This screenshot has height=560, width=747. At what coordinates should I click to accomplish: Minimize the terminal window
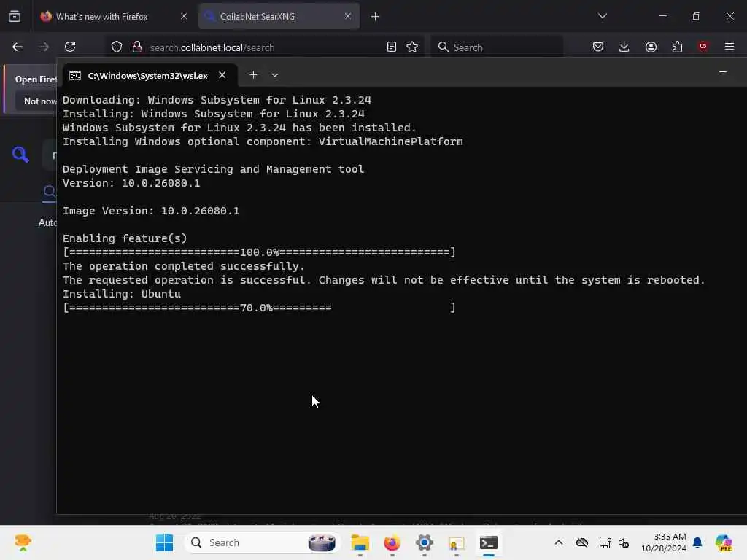tap(723, 72)
